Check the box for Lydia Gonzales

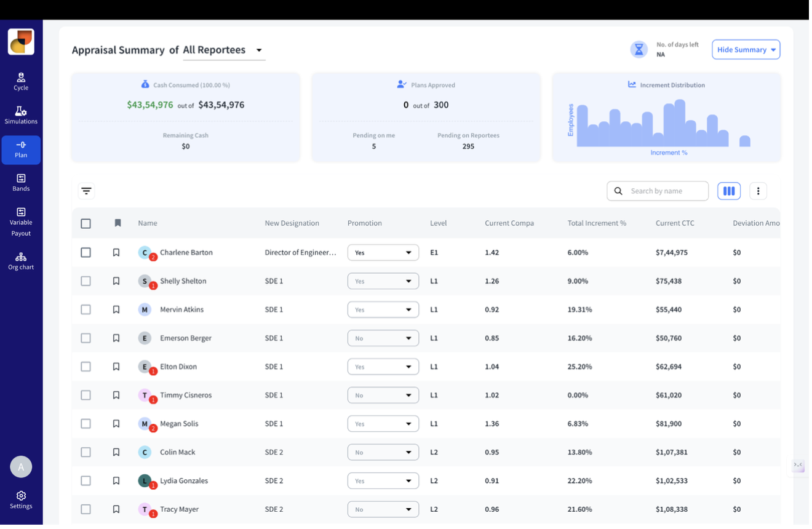click(x=86, y=481)
